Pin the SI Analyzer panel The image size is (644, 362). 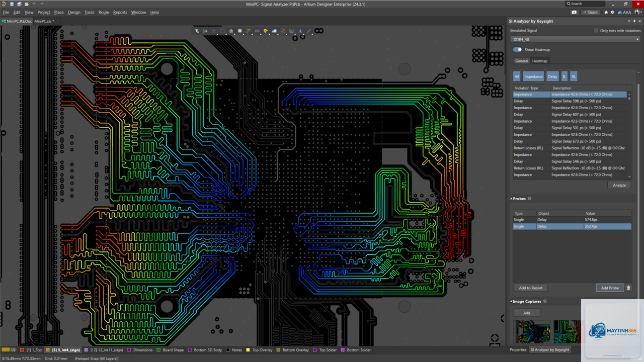(x=634, y=21)
